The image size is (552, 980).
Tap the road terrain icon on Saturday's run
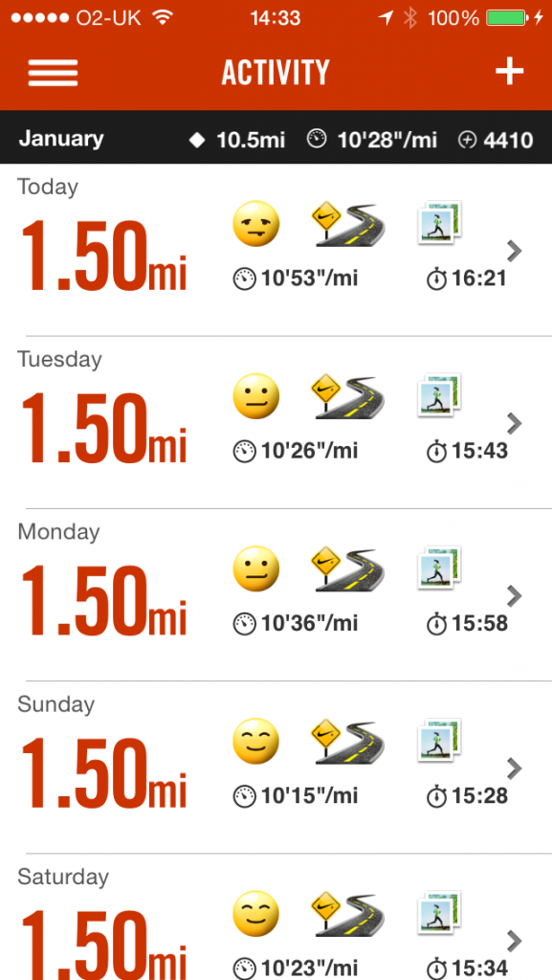tap(348, 914)
